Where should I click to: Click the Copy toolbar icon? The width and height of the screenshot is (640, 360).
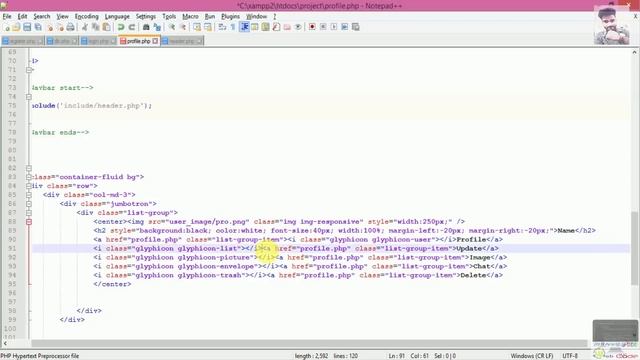coord(96,27)
